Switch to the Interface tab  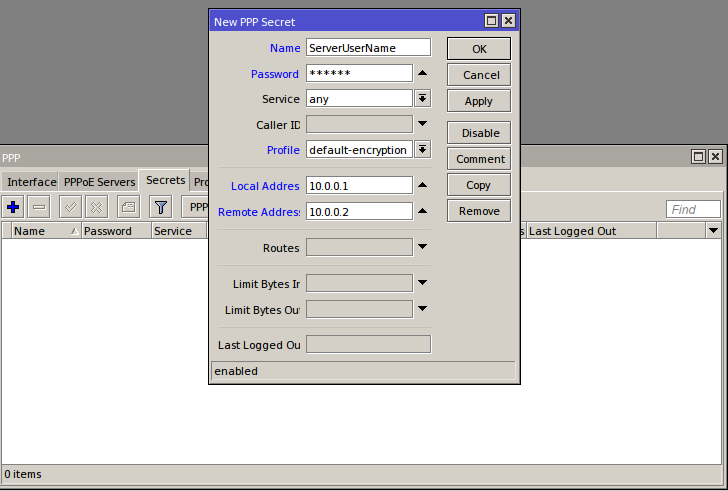tap(31, 182)
